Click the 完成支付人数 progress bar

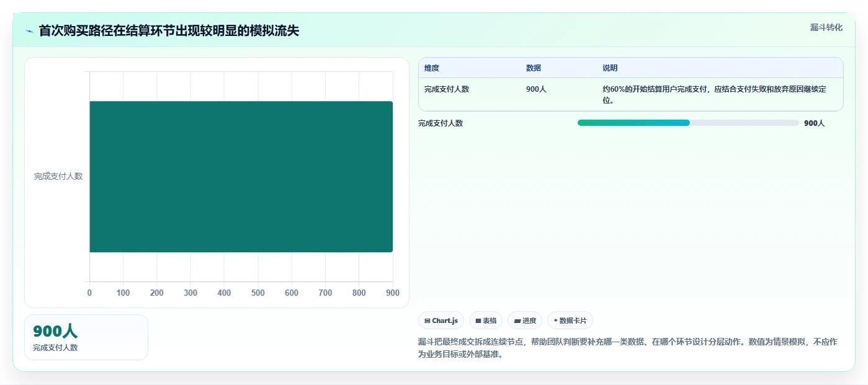point(688,123)
